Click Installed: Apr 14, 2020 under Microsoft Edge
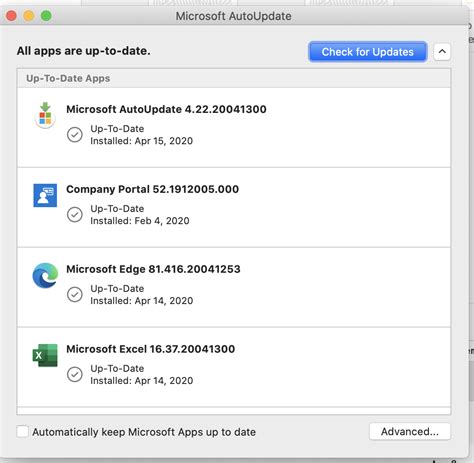The width and height of the screenshot is (474, 463). tap(142, 301)
